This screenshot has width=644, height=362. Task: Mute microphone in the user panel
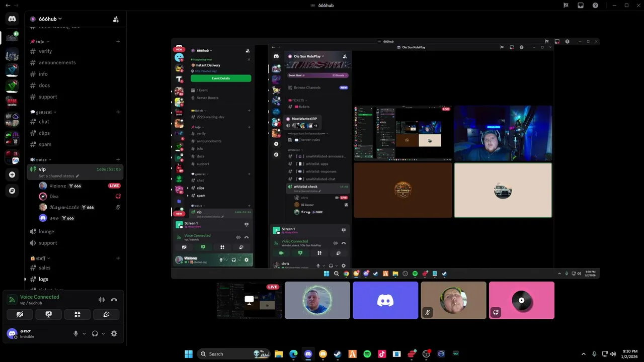tap(76, 333)
